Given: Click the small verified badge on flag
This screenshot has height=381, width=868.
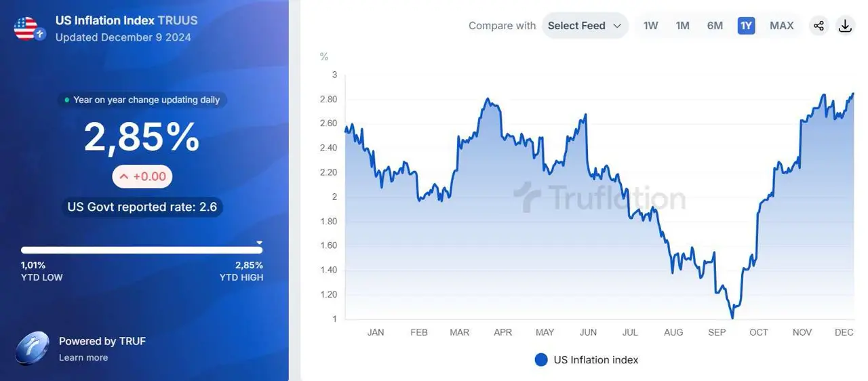Looking at the screenshot, I should pyautogui.click(x=40, y=35).
